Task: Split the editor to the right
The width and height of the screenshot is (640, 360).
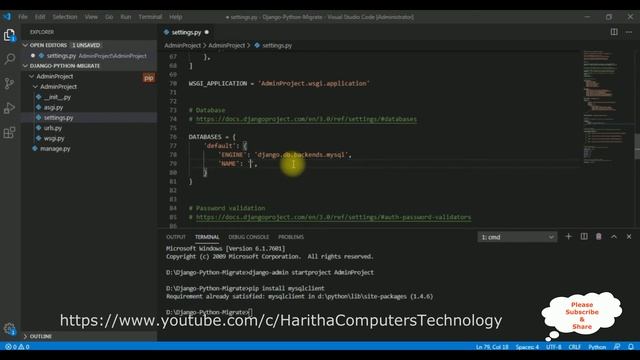Action: click(x=614, y=32)
